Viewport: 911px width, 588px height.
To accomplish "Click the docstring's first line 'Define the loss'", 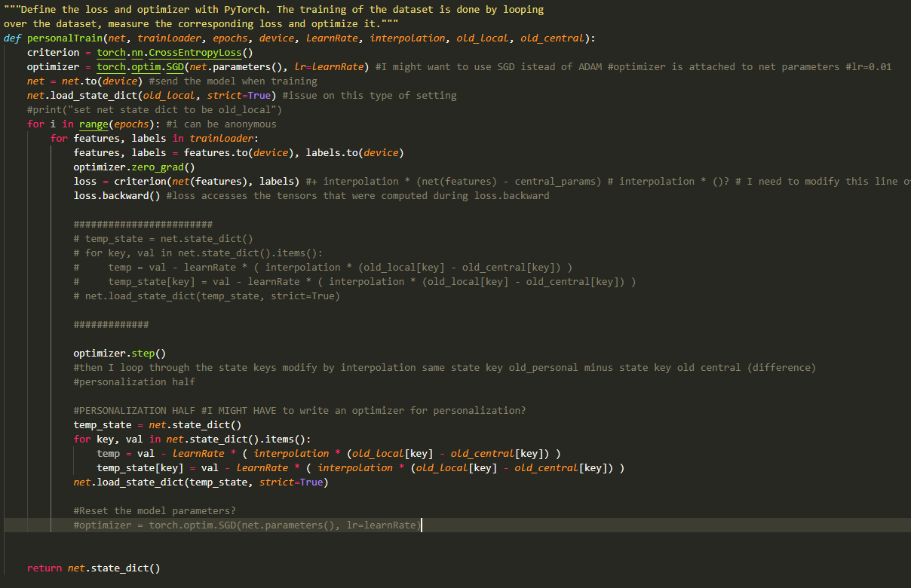I will (60, 10).
